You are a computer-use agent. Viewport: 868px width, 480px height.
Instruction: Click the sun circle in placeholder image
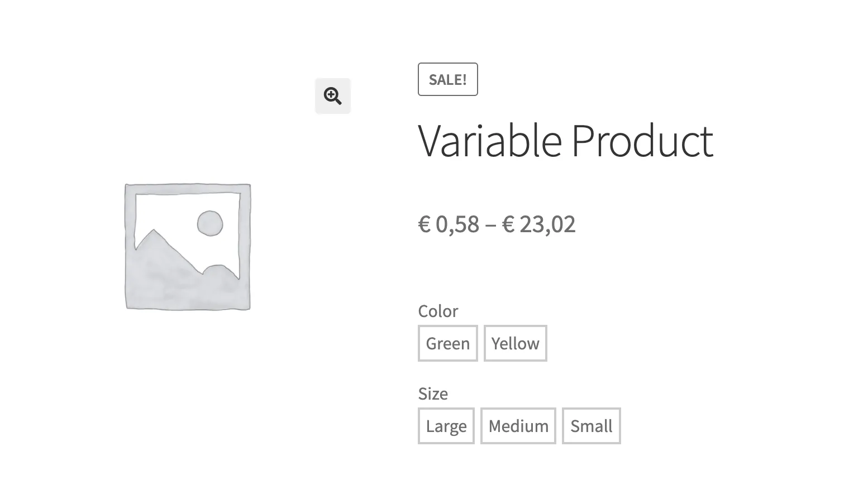click(210, 223)
